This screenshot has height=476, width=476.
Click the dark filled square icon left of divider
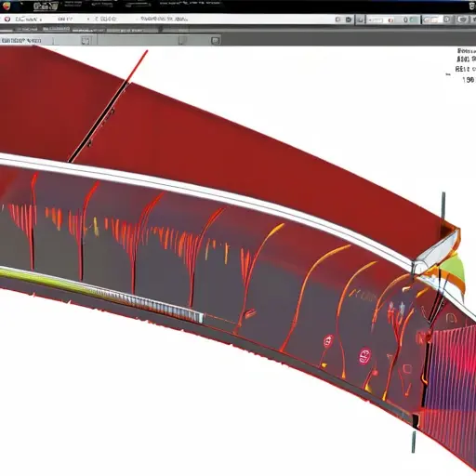tap(349, 20)
